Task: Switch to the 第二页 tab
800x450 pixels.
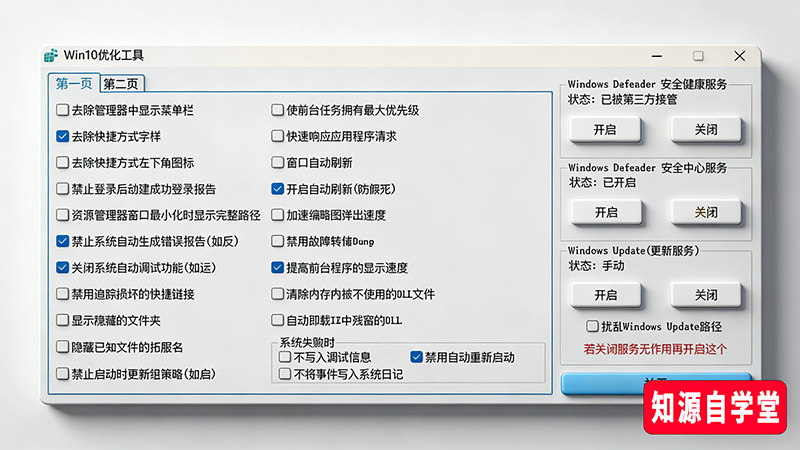Action: pos(121,84)
